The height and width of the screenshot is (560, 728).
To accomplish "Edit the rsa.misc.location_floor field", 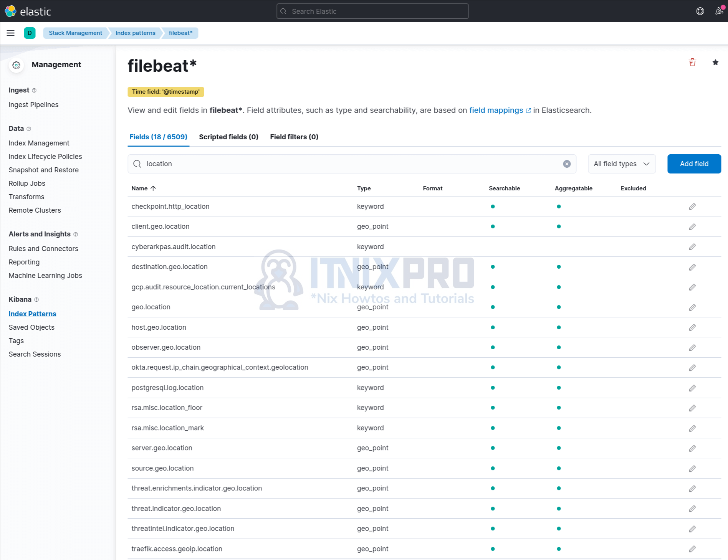I will [692, 408].
